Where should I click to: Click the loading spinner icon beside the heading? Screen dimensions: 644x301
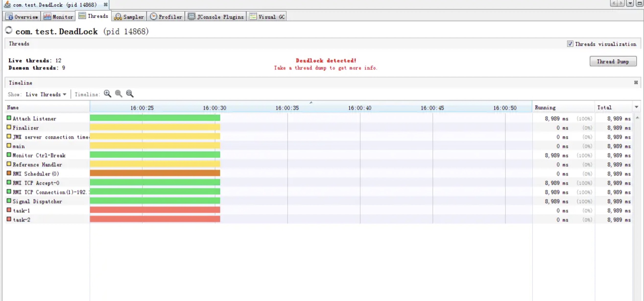pos(9,30)
